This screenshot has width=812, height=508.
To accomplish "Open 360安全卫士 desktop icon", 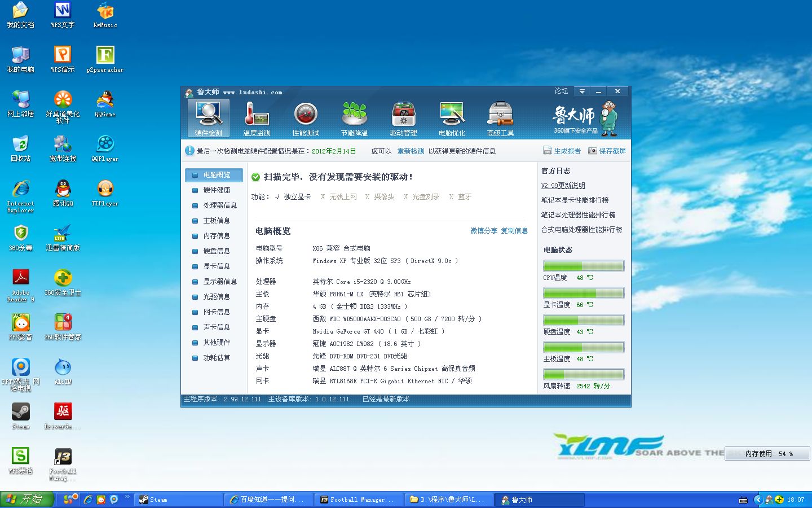I will (63, 283).
